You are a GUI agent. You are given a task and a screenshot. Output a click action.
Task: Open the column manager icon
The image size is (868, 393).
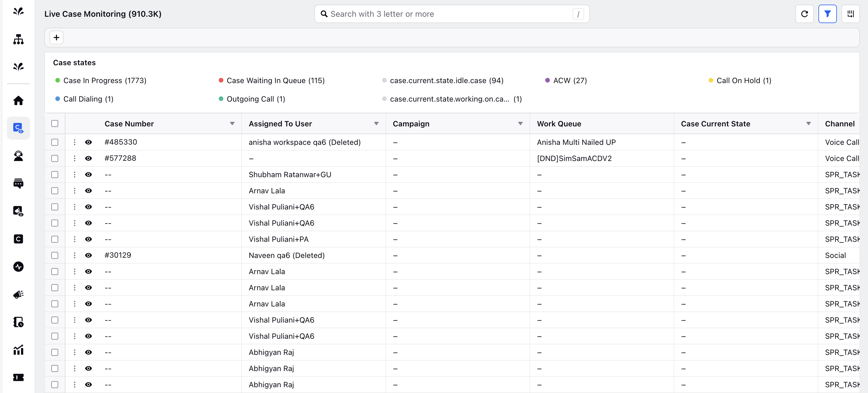(850, 14)
